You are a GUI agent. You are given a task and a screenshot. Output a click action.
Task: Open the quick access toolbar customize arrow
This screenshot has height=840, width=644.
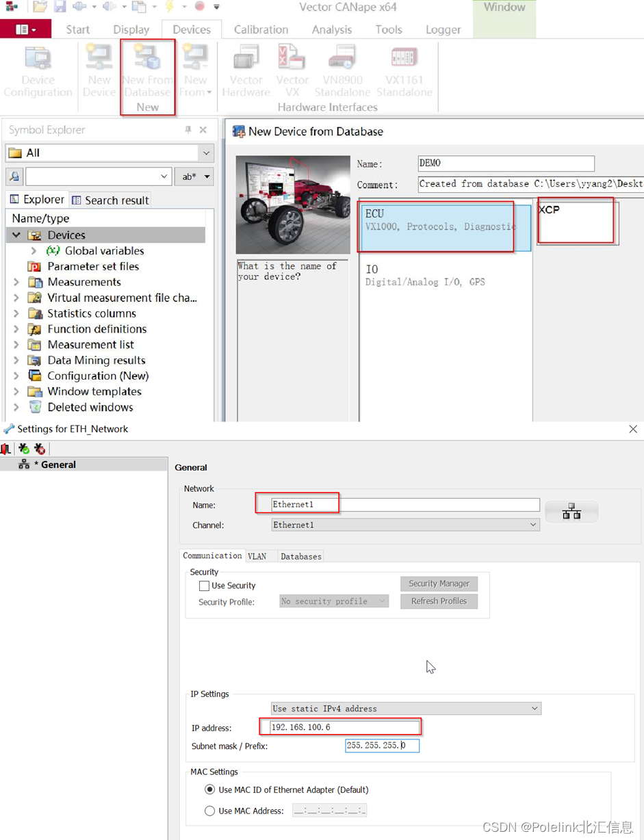[216, 7]
